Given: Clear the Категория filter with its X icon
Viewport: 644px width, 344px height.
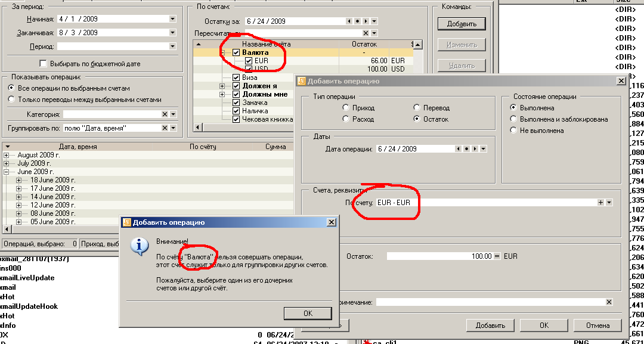Looking at the screenshot, I should coord(165,114).
